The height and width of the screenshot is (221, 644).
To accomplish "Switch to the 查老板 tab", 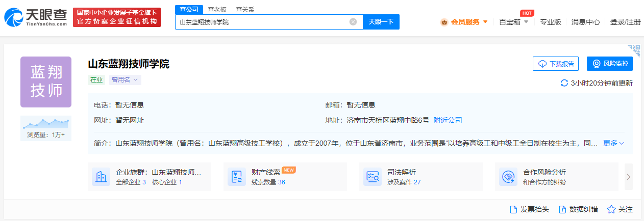I will coord(217,10).
